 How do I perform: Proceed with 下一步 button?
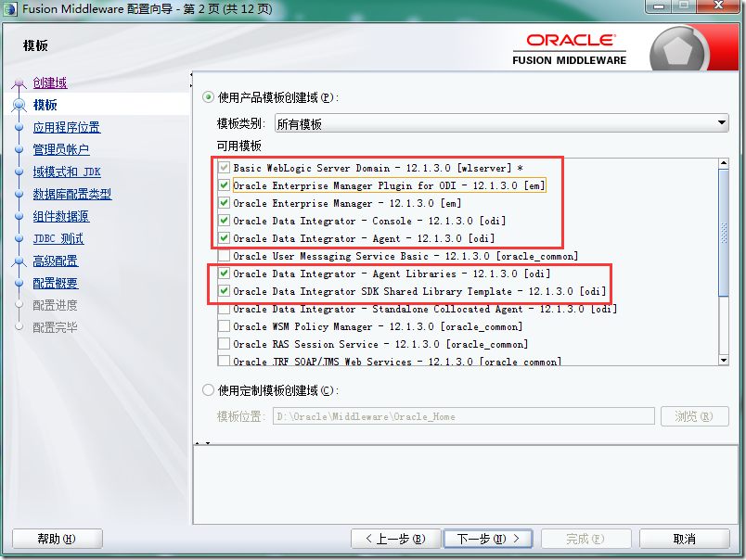click(488, 539)
